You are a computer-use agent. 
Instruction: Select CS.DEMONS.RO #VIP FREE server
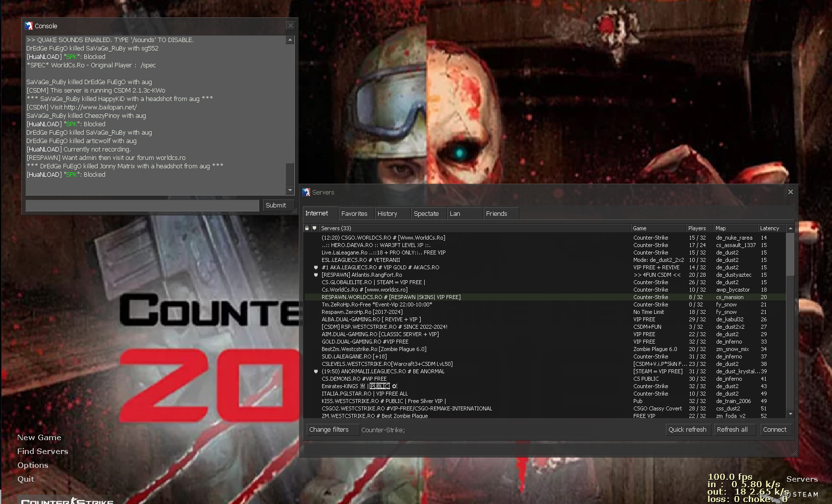tap(544, 379)
